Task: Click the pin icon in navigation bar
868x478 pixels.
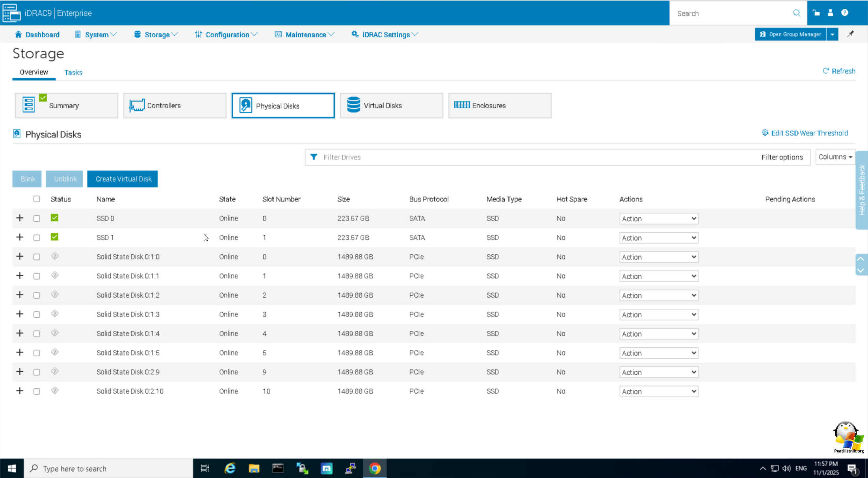Action: (851, 34)
